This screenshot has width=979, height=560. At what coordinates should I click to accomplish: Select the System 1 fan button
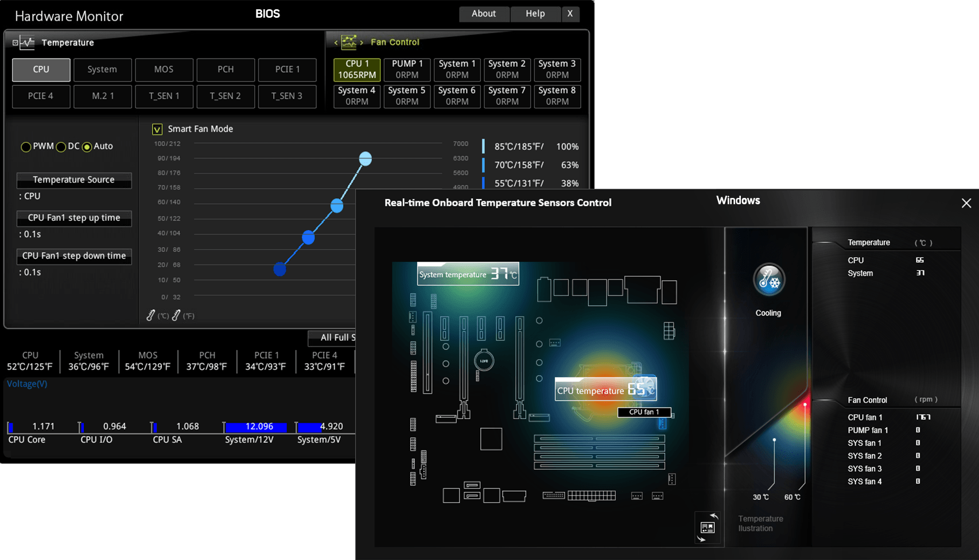(x=457, y=69)
